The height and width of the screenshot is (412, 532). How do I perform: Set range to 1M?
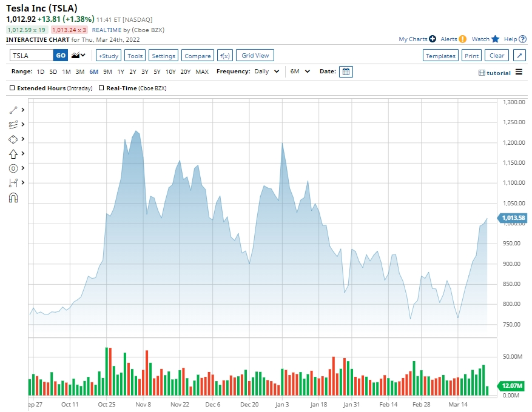[x=66, y=72]
